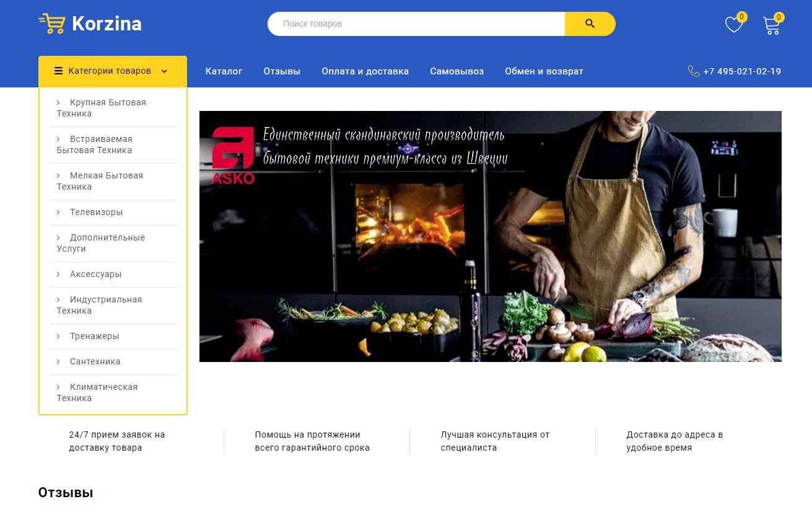Click the phone handset icon
Screen dimensions: 812x512
694,71
